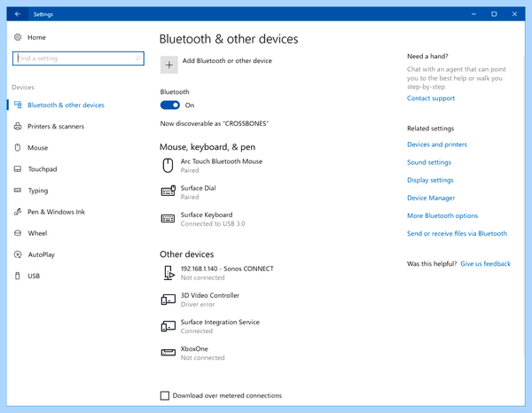Image resolution: width=532 pixels, height=413 pixels.
Task: Open Touchpad settings
Action: pos(42,169)
